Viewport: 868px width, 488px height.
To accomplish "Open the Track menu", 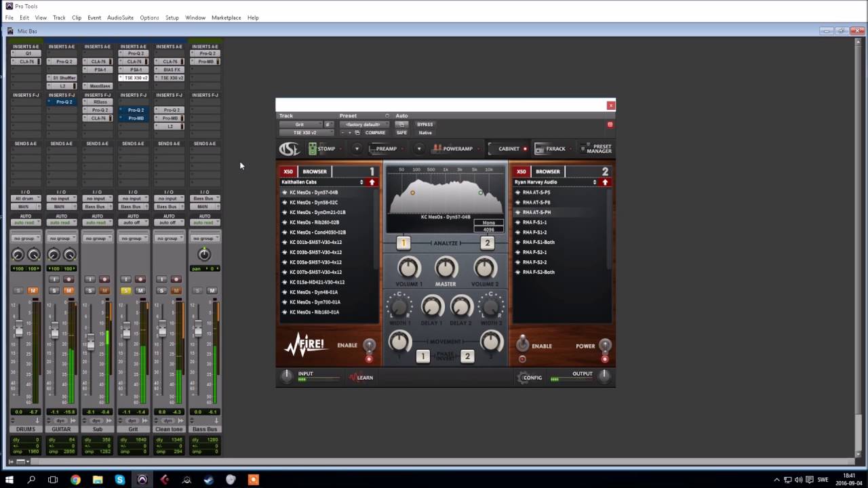I will tap(59, 18).
